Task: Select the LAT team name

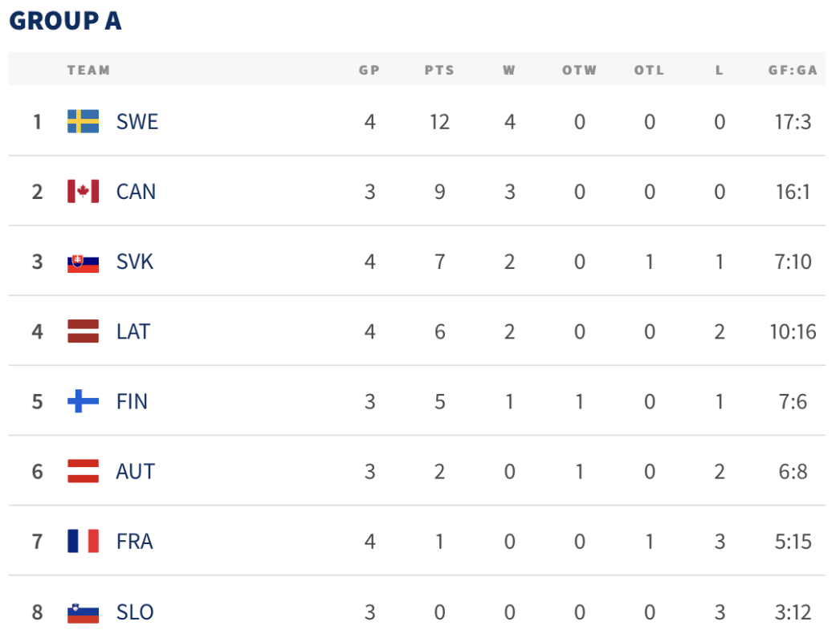Action: pyautogui.click(x=133, y=332)
